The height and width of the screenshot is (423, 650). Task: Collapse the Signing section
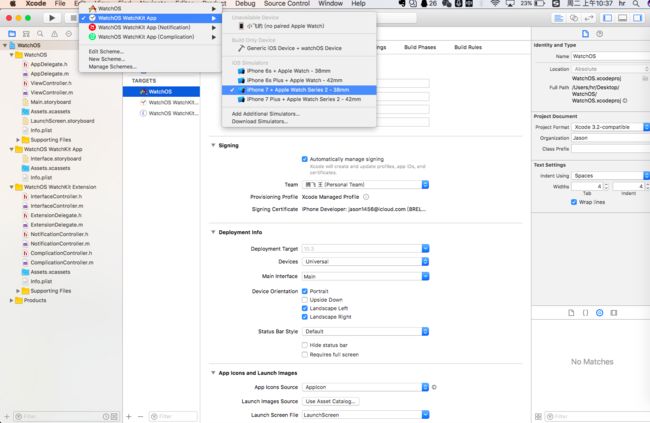coord(213,145)
